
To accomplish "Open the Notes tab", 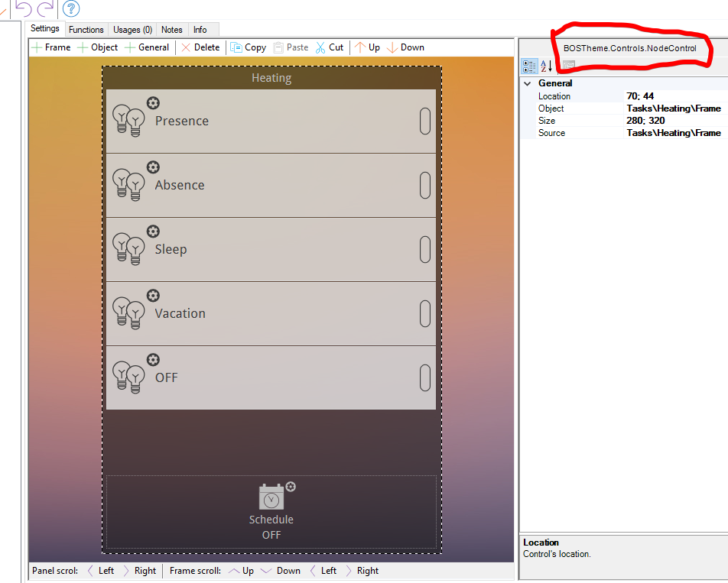I will [172, 30].
